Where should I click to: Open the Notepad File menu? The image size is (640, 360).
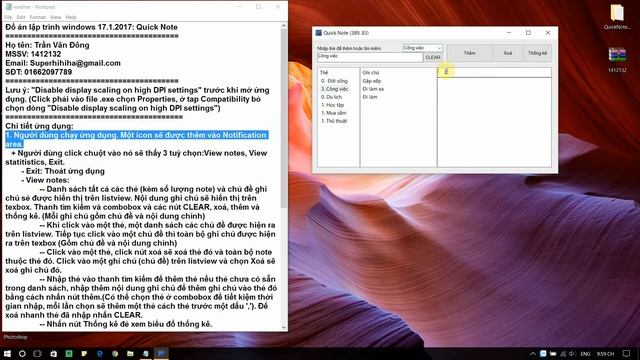[x=8, y=17]
